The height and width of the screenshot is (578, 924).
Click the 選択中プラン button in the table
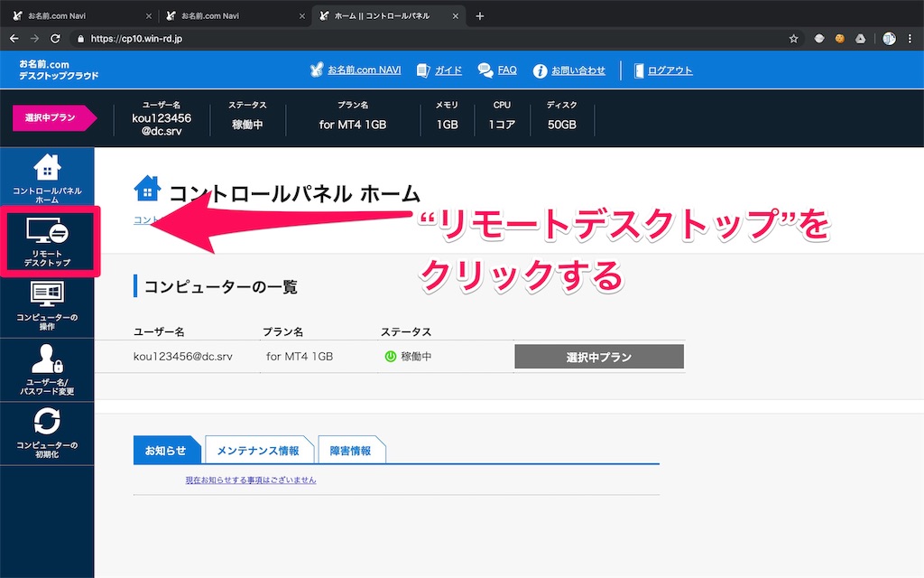(598, 356)
